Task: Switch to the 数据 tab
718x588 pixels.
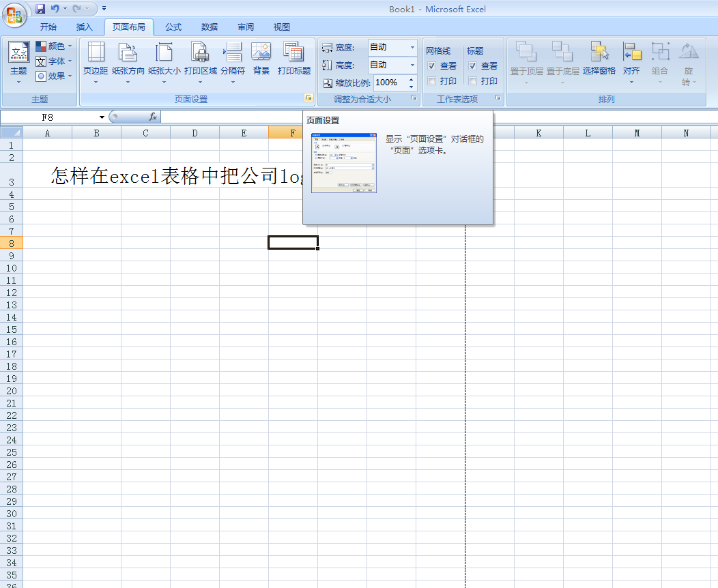Action: click(210, 27)
